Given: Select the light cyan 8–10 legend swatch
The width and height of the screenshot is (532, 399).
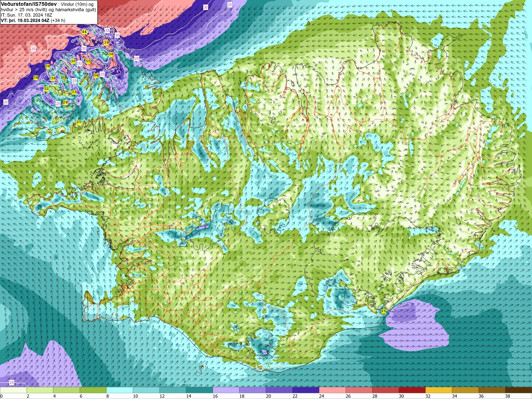Looking at the screenshot, I should [120, 390].
